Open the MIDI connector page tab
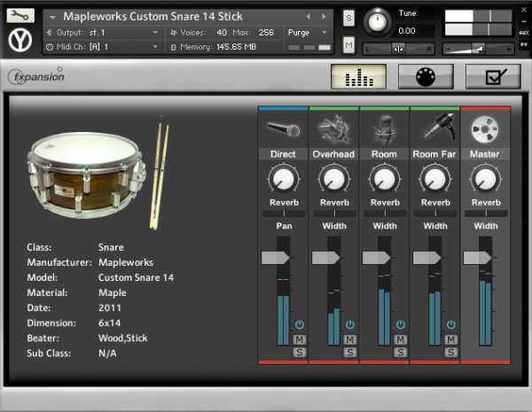Screen dimensions: 532x412 426,76
